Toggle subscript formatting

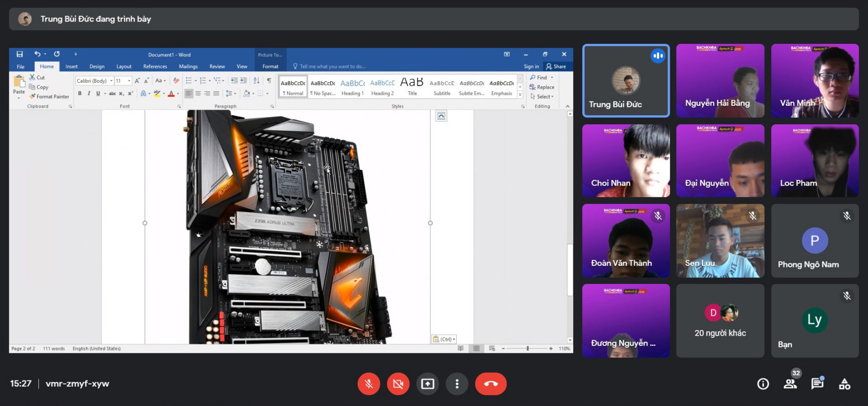click(x=122, y=93)
